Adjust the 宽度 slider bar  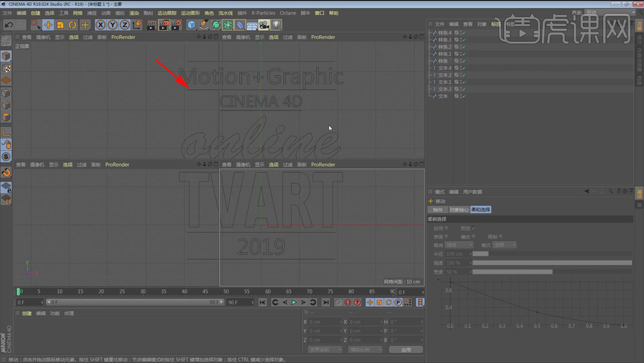(552, 272)
